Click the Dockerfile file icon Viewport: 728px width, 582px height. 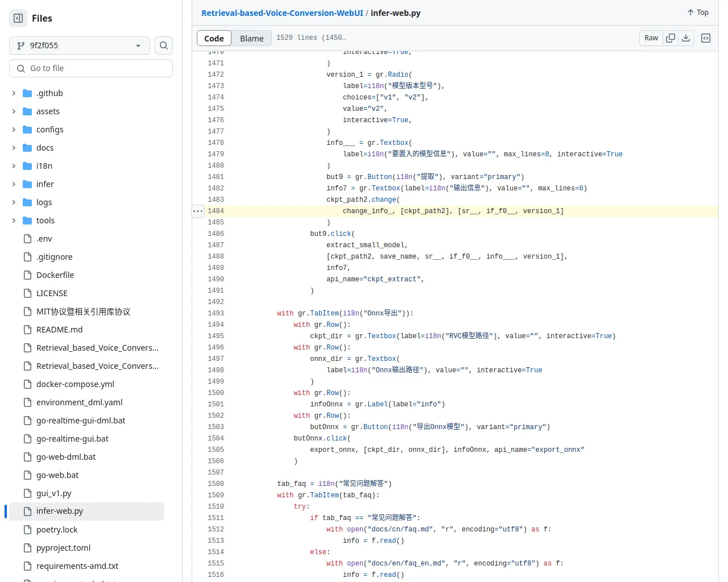[x=27, y=275]
